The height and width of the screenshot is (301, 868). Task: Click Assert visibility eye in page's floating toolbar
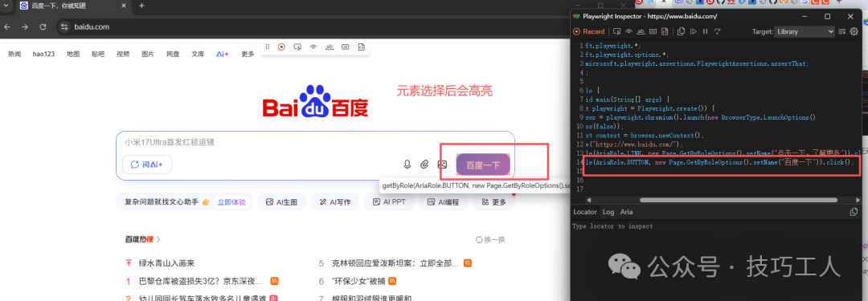pyautogui.click(x=313, y=47)
